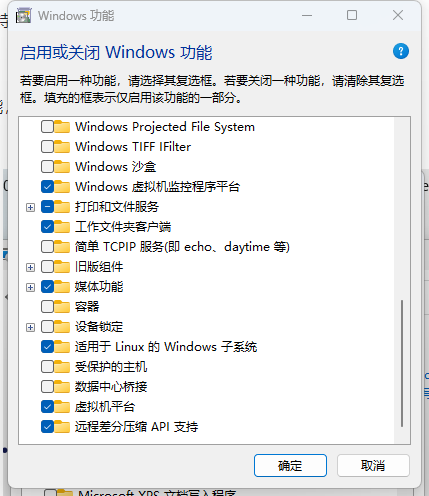429x496 pixels.
Task: Expand the 旧版组件 node
Action: pos(30,267)
